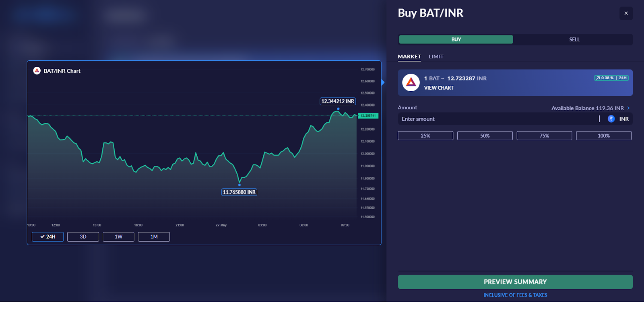Choose 75% of balance

coord(544,136)
